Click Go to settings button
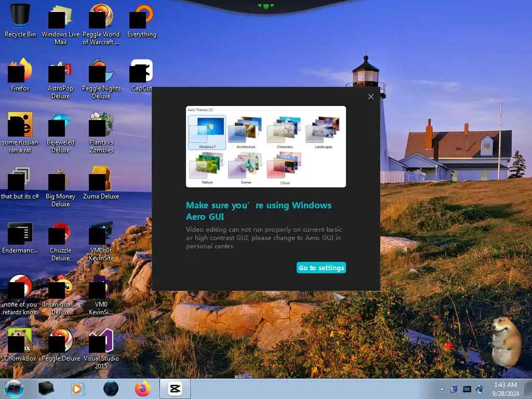The height and width of the screenshot is (399, 532). pyautogui.click(x=321, y=268)
